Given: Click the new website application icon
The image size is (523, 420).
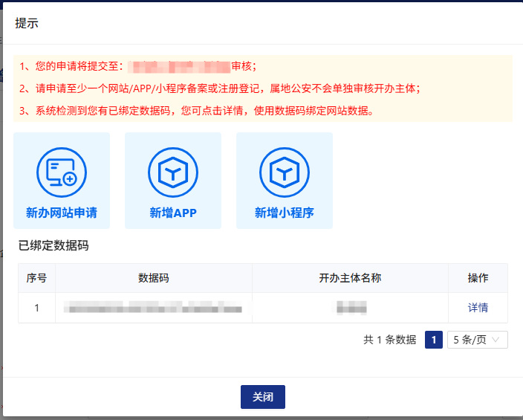Looking at the screenshot, I should 62,172.
